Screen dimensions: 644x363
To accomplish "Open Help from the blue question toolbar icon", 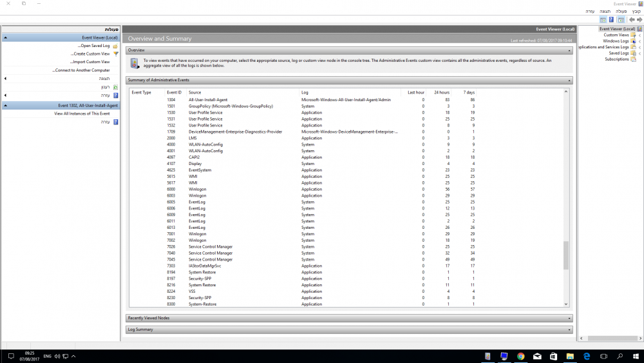I will [611, 20].
